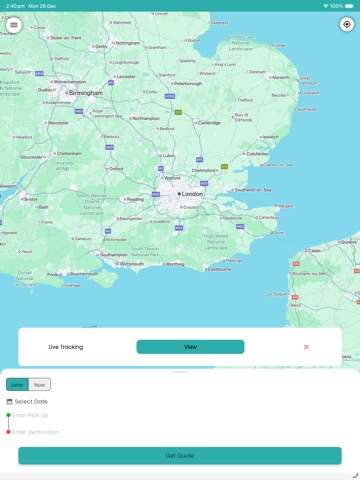Click Bournemouth label on the map
Viewport: 360px width, 480px height.
click(x=84, y=274)
